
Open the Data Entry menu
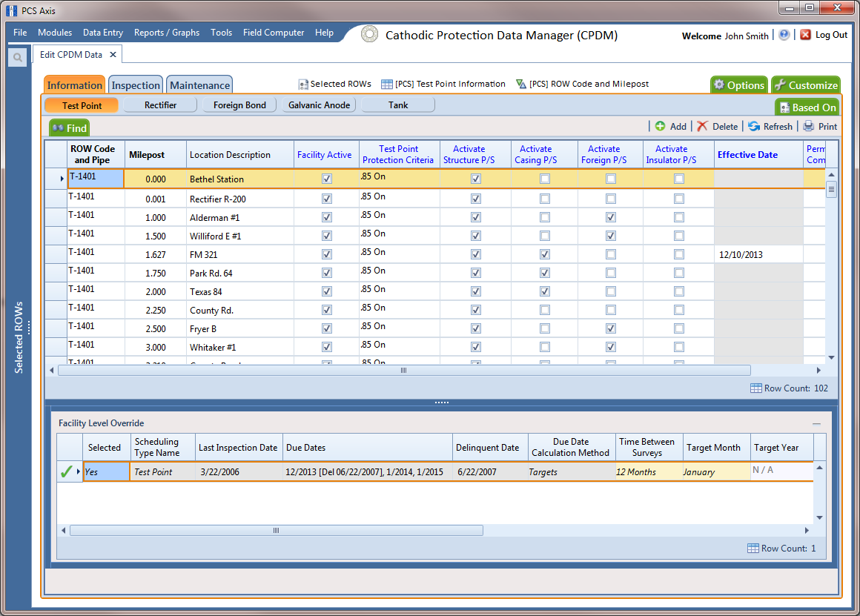tap(103, 33)
